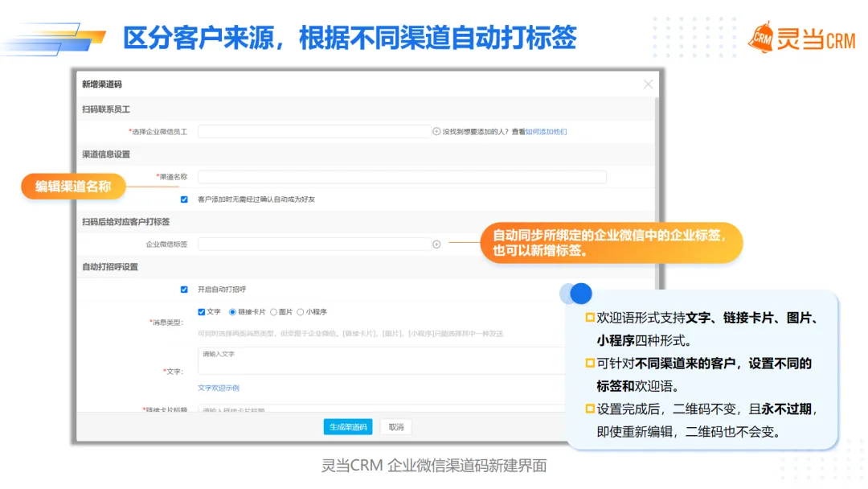Click the plus icon beside employee selector
The image size is (868, 489).
pyautogui.click(x=436, y=131)
